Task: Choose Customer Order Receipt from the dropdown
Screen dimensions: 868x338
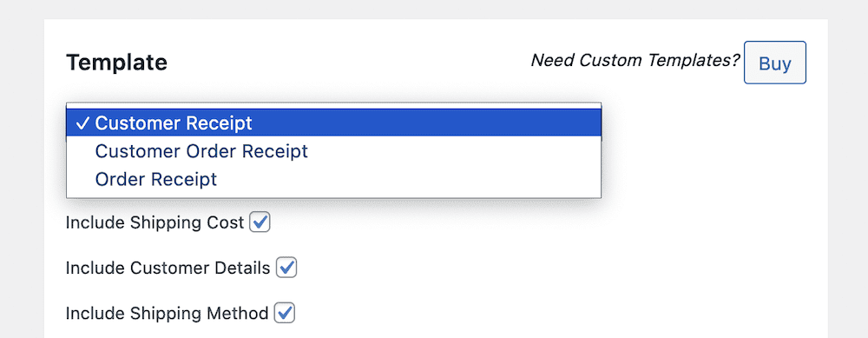Action: (x=201, y=151)
